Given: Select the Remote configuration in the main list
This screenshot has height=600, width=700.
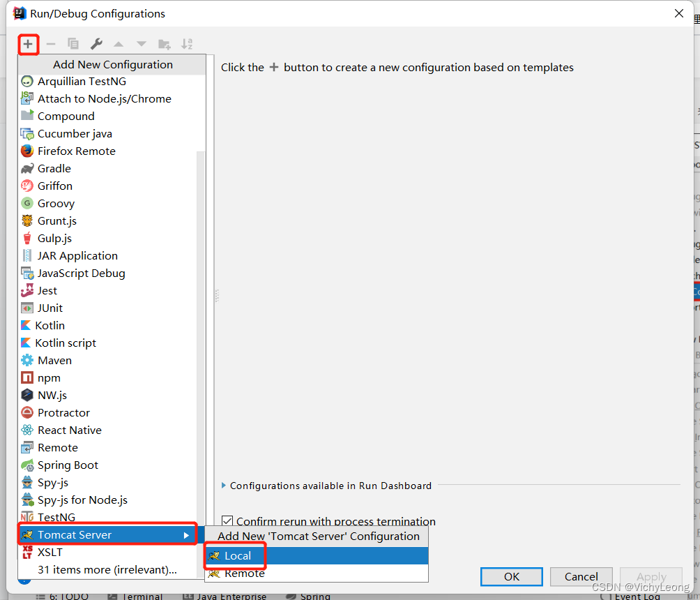Looking at the screenshot, I should [107, 447].
